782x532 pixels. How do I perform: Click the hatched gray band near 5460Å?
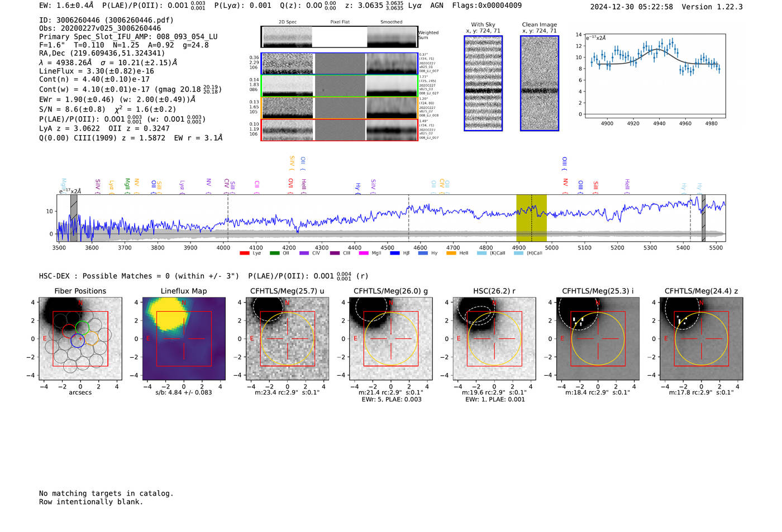pyautogui.click(x=704, y=218)
